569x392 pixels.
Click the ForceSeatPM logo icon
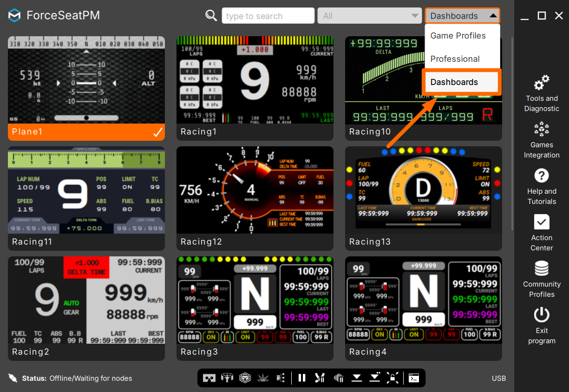click(14, 15)
